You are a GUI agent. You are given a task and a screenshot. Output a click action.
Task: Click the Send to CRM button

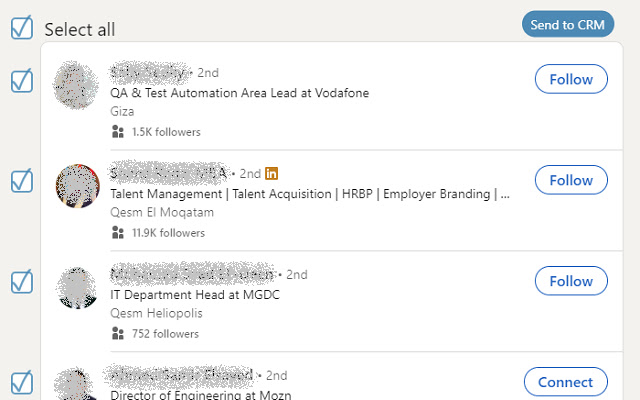click(568, 25)
